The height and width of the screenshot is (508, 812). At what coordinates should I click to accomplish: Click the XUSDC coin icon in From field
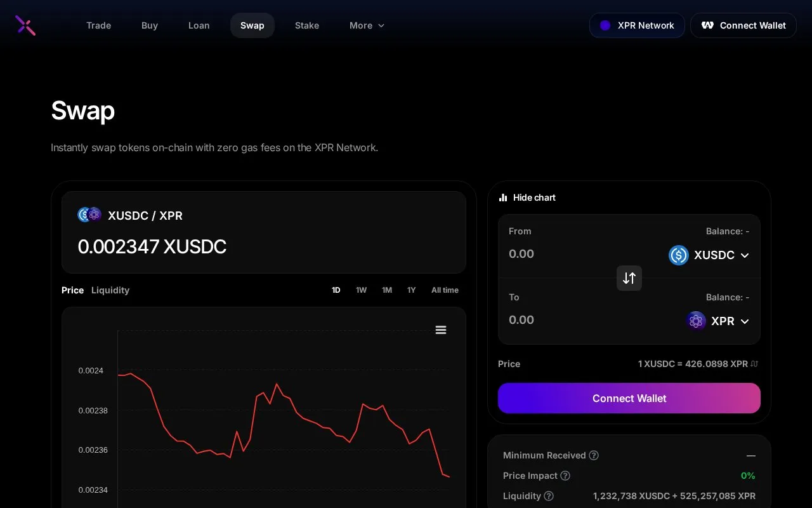679,255
